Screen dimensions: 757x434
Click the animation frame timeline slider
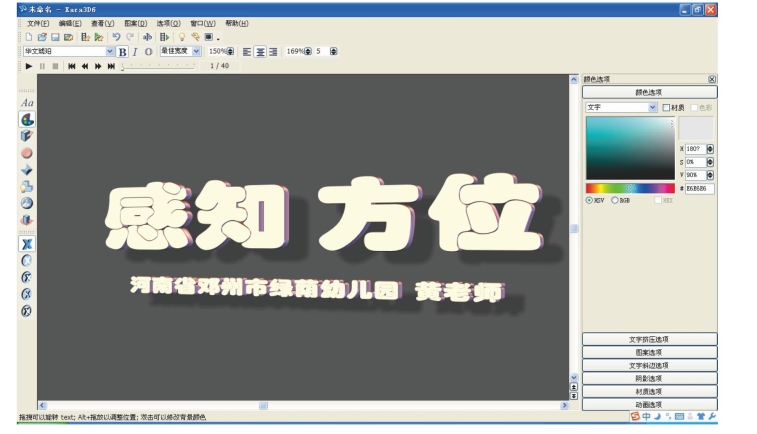point(158,67)
